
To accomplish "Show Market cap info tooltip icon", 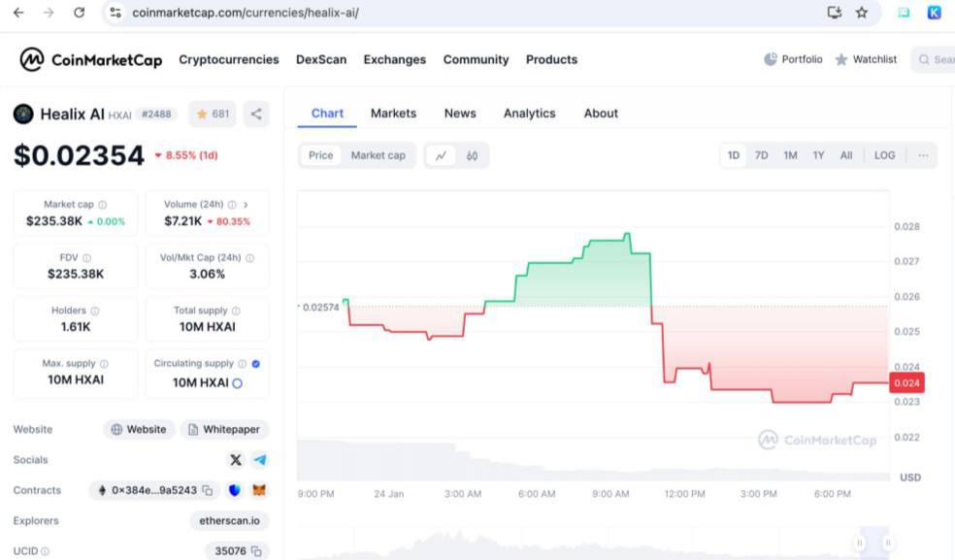I will 102,205.
